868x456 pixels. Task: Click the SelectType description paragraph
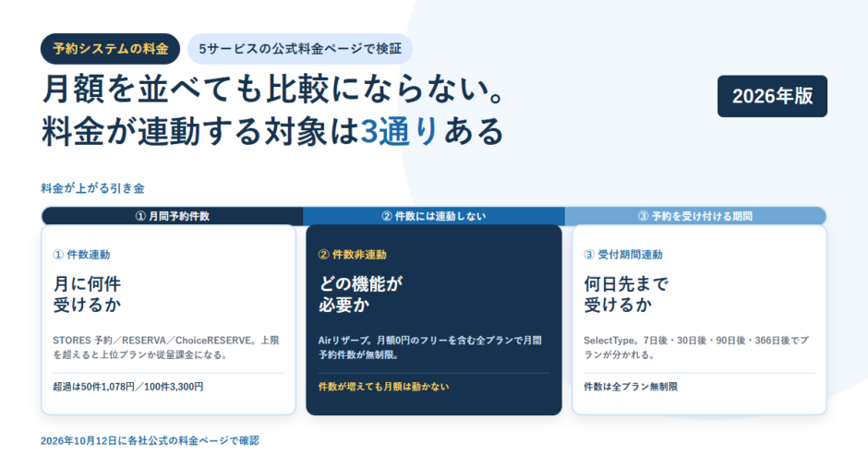[x=696, y=347]
